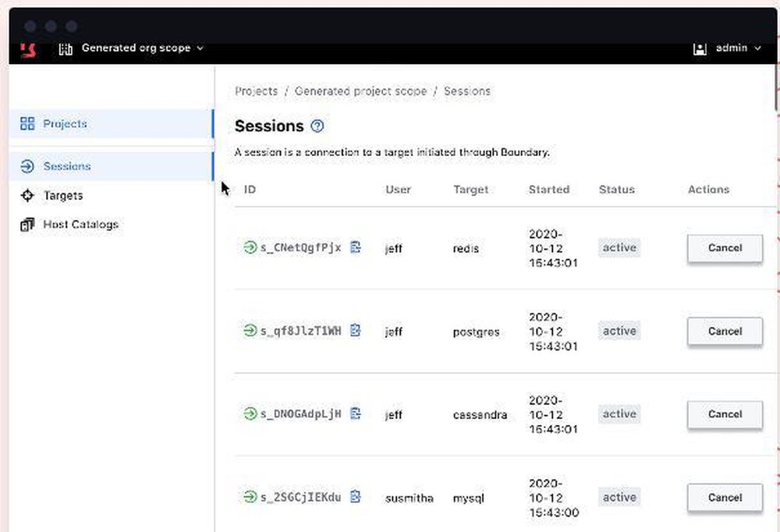780x532 pixels.
Task: Copy session ID s_2SGCjIEKdu clipboard icon
Action: (x=356, y=496)
